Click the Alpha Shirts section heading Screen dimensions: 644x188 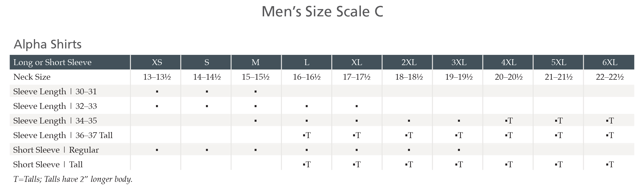click(x=48, y=44)
